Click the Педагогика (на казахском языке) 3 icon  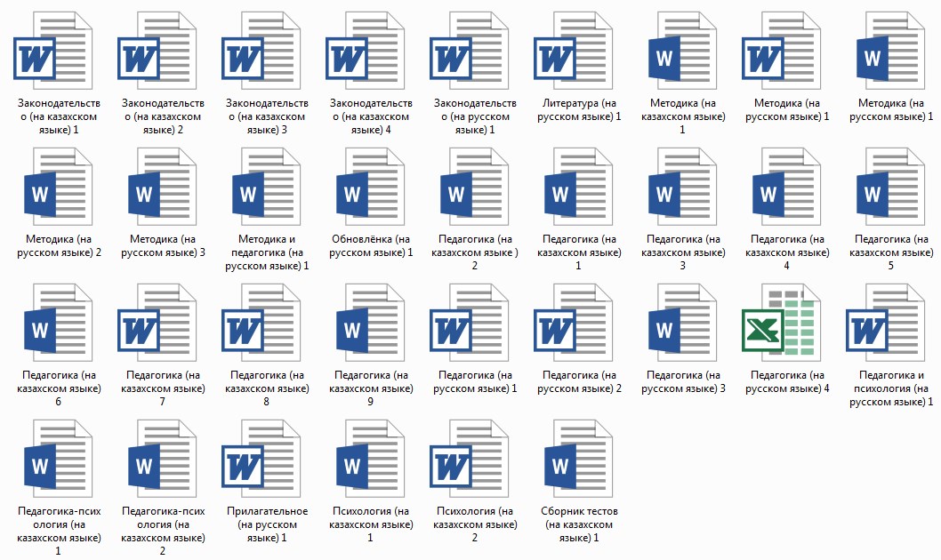click(x=683, y=187)
